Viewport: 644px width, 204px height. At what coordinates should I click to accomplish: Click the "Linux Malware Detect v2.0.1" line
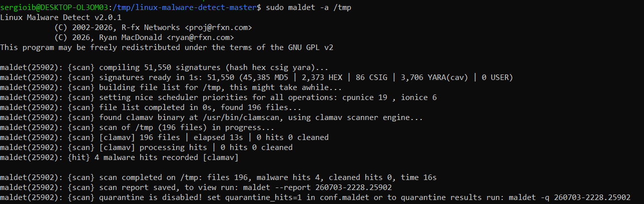pos(61,17)
